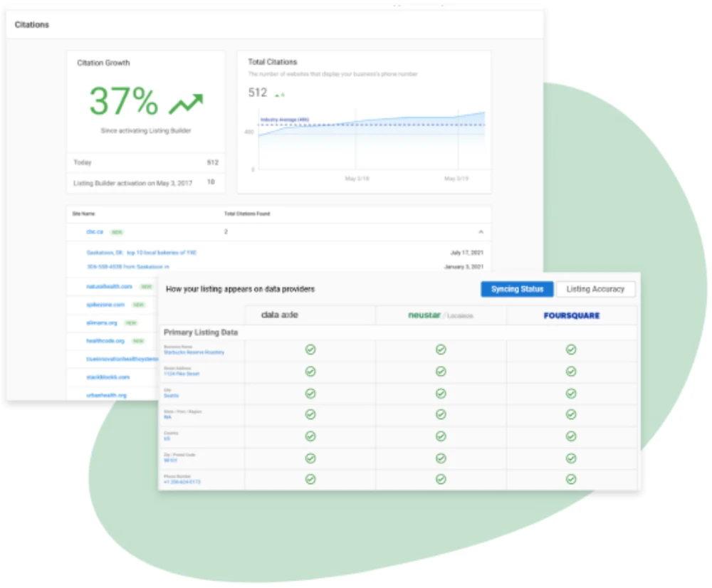Switch to Syncing Status tab

(x=516, y=289)
